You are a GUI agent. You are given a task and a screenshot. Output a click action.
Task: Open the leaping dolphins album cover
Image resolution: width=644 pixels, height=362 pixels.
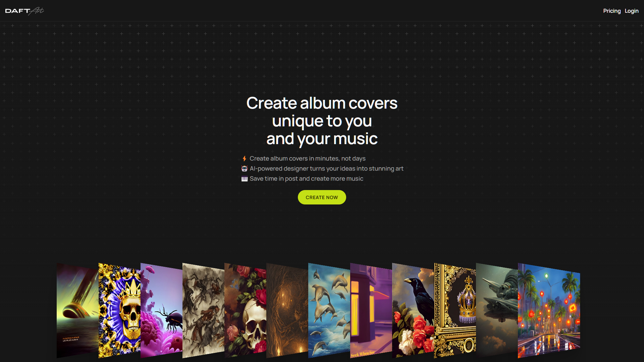coord(329,310)
